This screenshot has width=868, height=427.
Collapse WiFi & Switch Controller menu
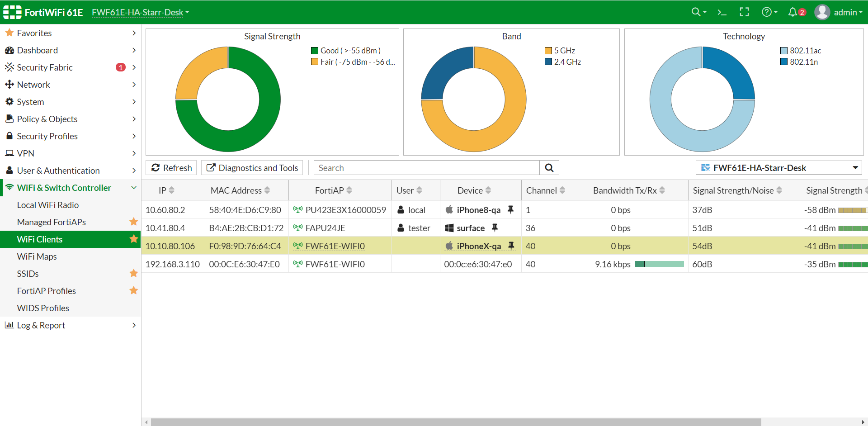[x=71, y=188]
